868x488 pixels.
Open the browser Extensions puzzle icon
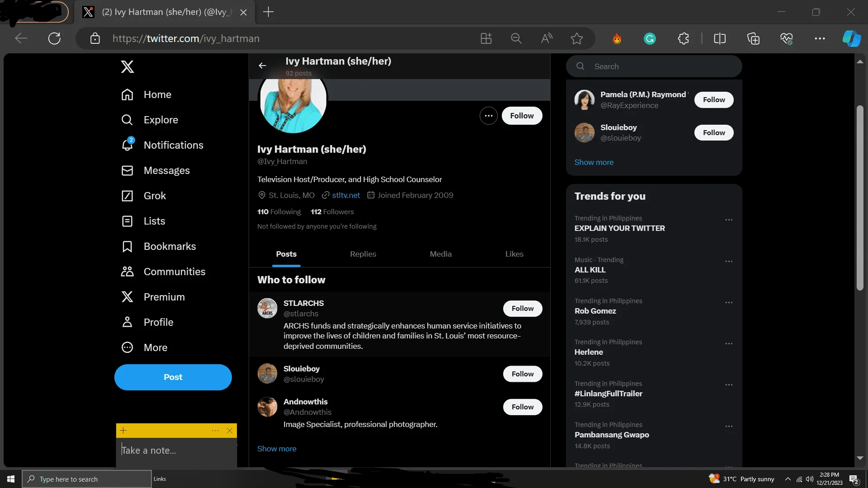pyautogui.click(x=683, y=38)
